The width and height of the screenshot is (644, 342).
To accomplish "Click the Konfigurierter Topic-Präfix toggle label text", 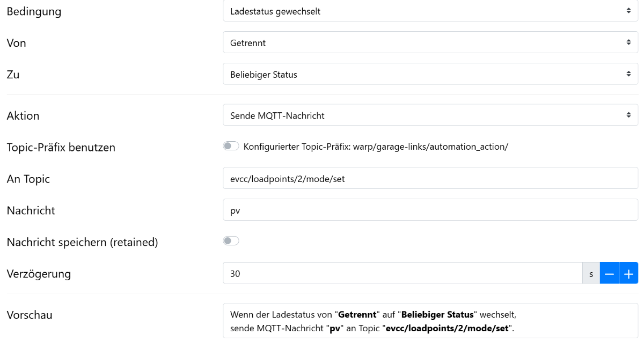I will click(x=376, y=147).
